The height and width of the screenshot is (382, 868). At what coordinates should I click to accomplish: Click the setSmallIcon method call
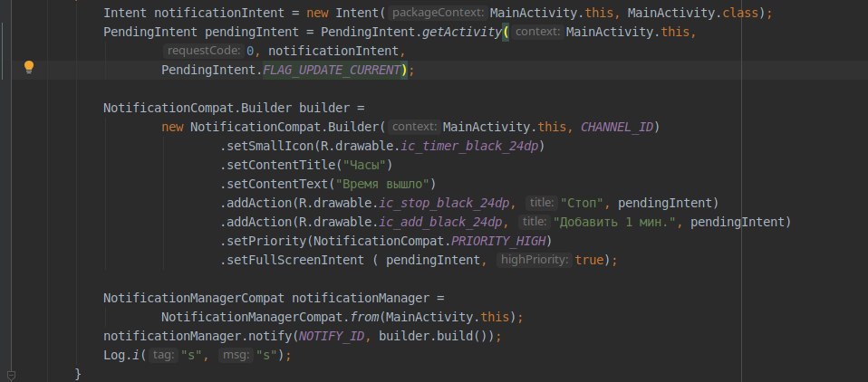[x=270, y=146]
